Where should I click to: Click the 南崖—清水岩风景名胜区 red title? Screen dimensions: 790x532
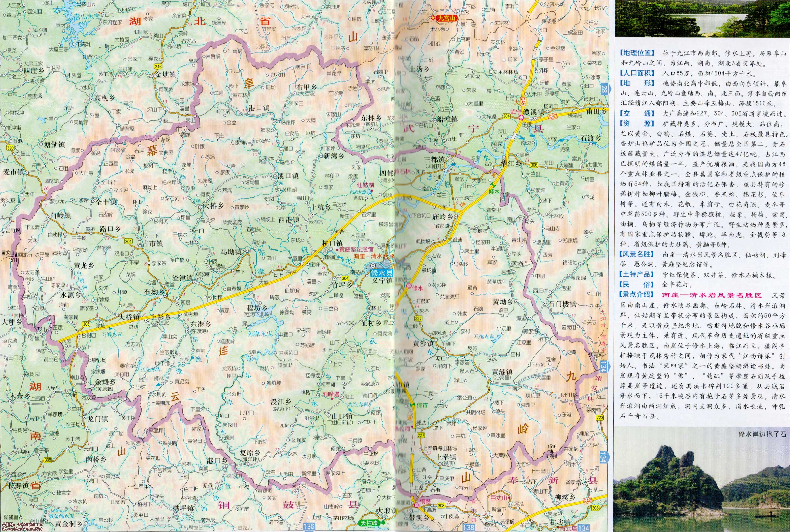click(x=712, y=295)
